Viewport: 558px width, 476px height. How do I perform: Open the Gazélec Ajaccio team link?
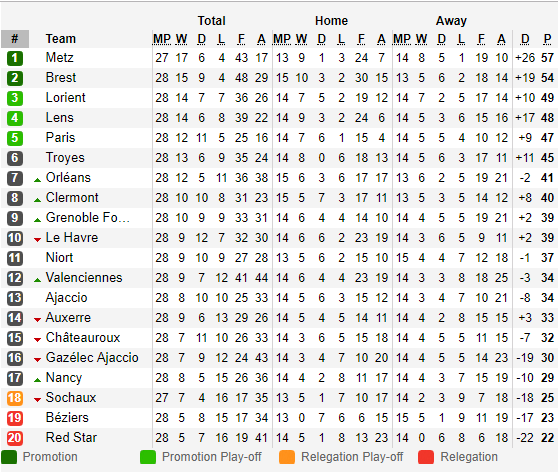pos(92,358)
